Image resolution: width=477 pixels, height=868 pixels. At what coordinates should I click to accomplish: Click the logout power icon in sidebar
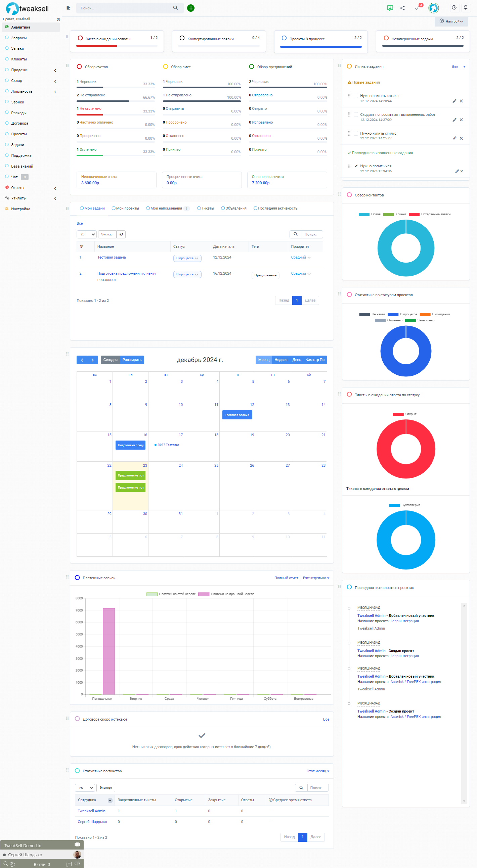coord(58,19)
